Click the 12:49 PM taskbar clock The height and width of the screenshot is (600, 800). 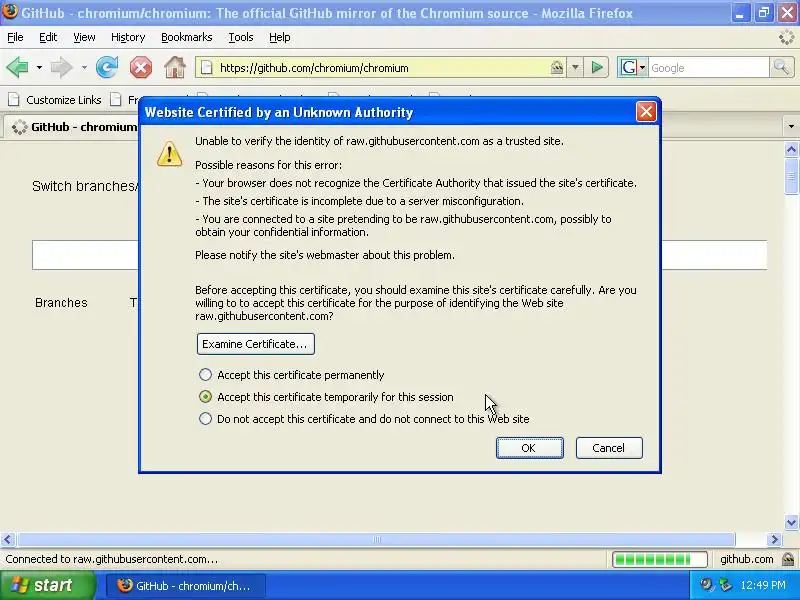[763, 585]
